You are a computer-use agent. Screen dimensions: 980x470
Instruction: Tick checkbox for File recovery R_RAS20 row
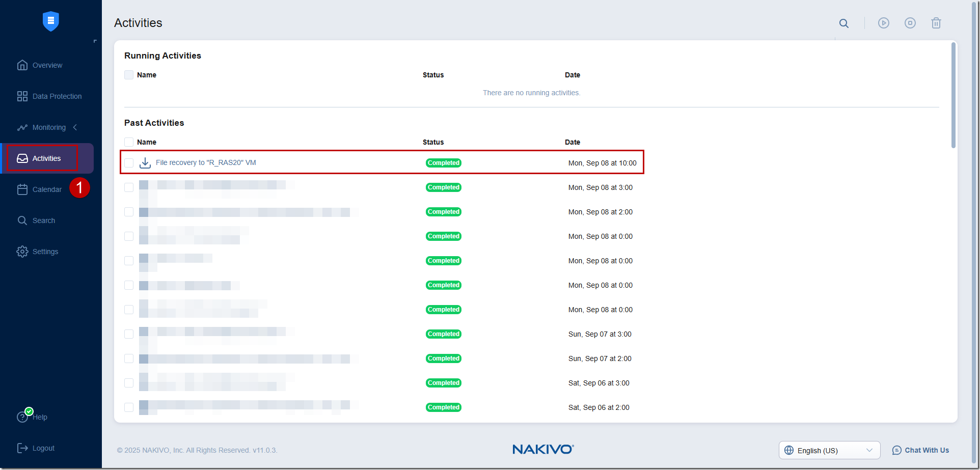(129, 163)
